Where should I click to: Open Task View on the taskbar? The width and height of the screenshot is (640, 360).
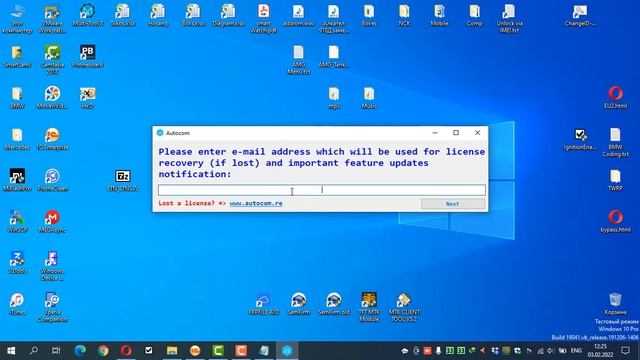click(x=56, y=350)
